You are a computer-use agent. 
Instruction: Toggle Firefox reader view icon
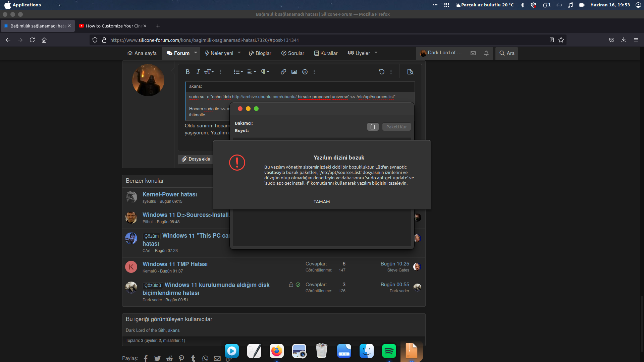click(x=551, y=40)
